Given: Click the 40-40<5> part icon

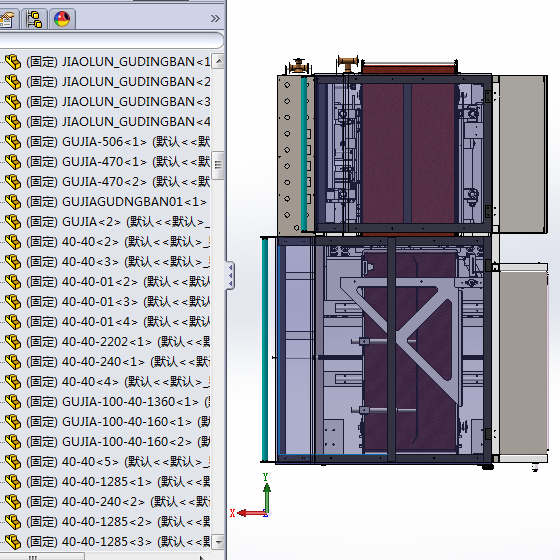Looking at the screenshot, I should [x=13, y=462].
